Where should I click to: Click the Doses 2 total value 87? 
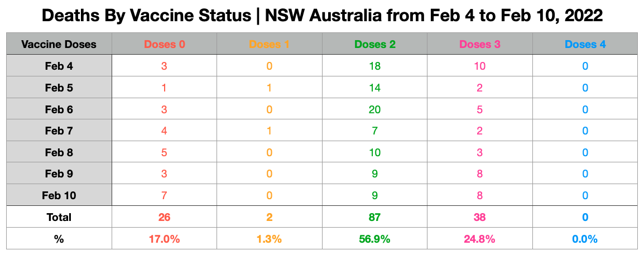(374, 217)
